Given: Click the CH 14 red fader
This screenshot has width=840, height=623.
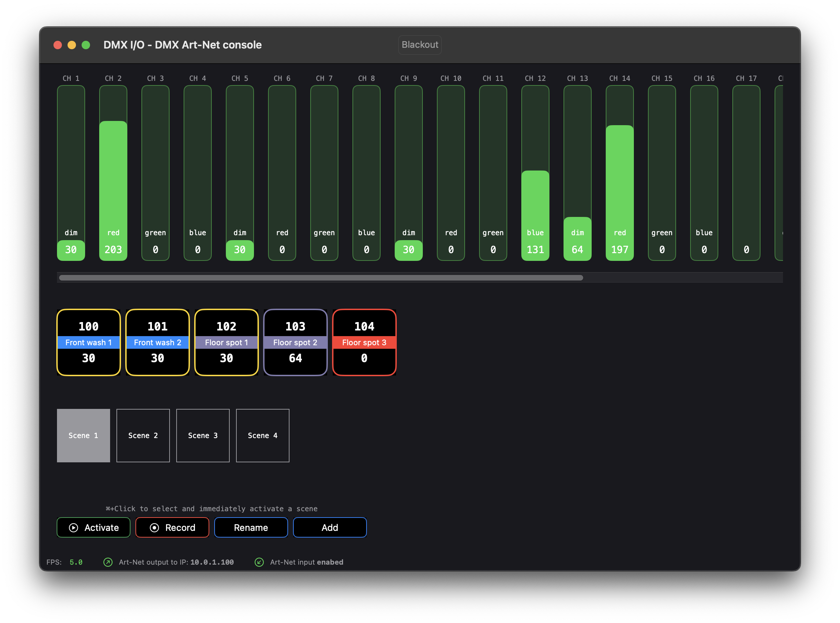Looking at the screenshot, I should click(x=620, y=173).
